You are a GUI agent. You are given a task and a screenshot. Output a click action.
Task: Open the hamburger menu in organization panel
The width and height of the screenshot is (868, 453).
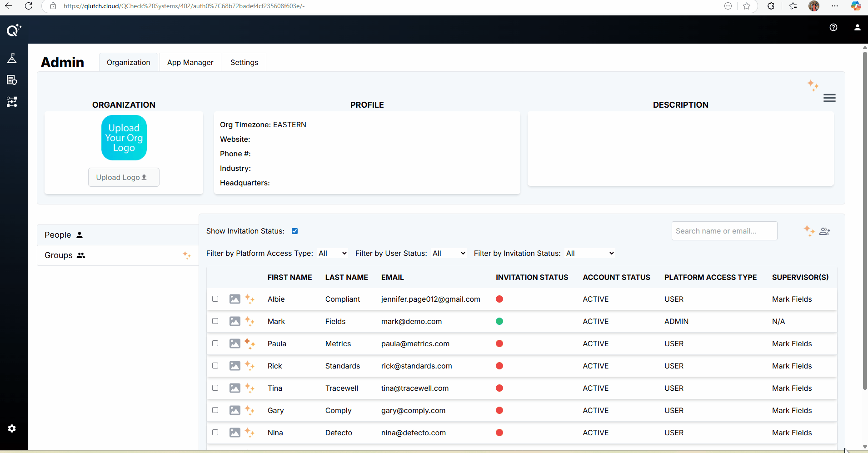coord(829,98)
